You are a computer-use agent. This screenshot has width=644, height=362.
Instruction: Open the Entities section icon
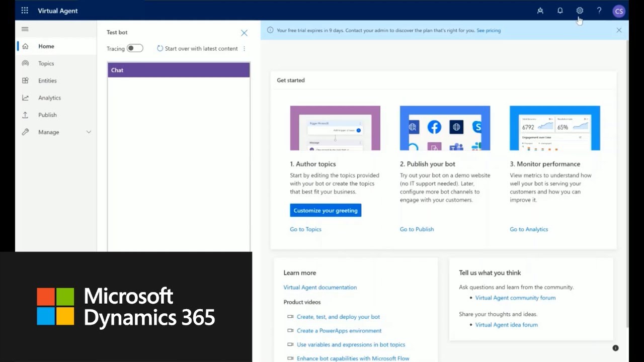click(25, 80)
